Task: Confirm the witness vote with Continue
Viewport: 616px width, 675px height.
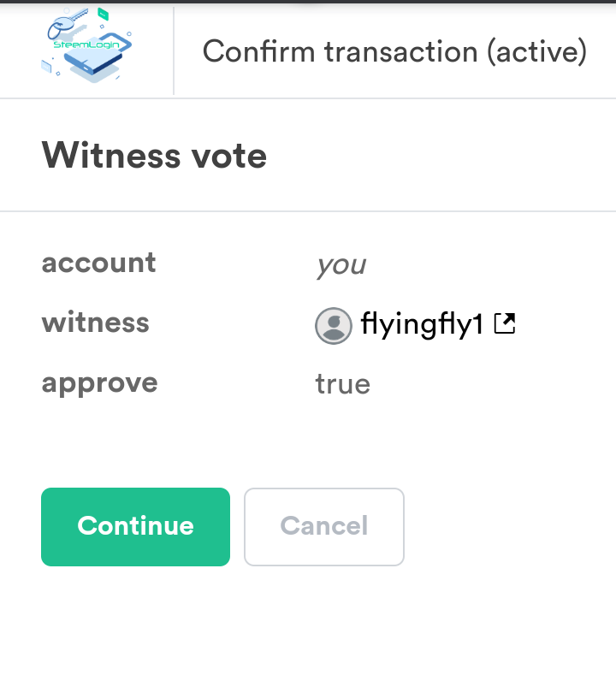Action: click(135, 526)
